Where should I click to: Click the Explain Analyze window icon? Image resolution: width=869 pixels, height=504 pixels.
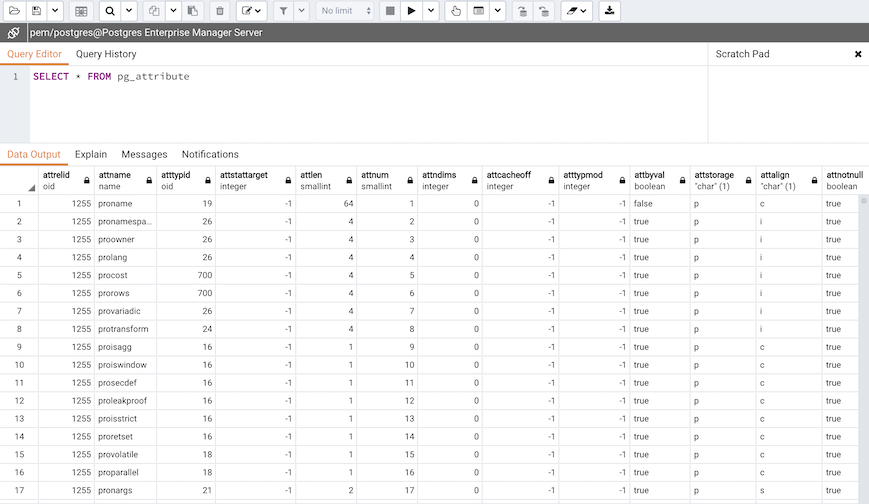point(478,11)
